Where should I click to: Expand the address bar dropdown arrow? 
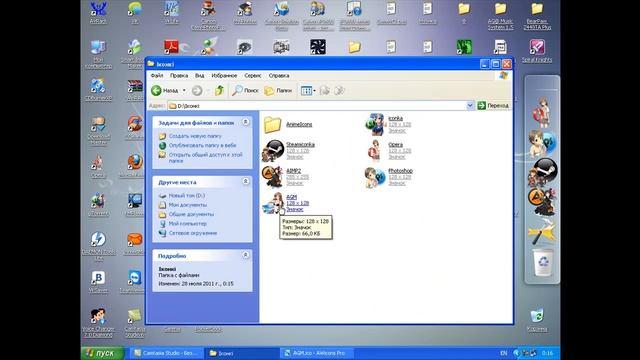[x=470, y=105]
